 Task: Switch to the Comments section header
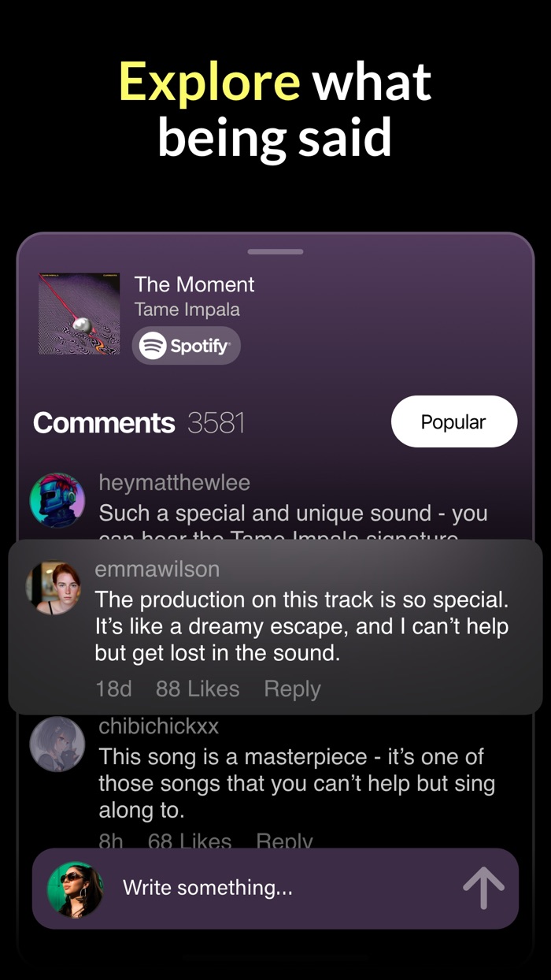tap(103, 422)
